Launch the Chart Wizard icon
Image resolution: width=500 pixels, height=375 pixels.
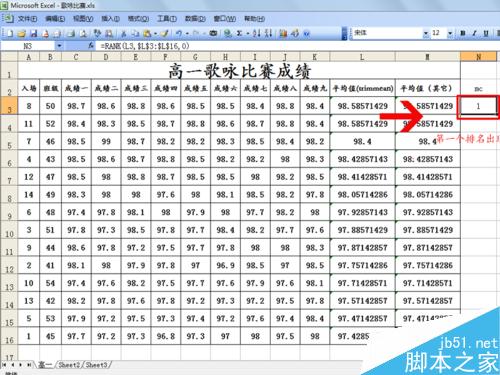click(x=283, y=33)
